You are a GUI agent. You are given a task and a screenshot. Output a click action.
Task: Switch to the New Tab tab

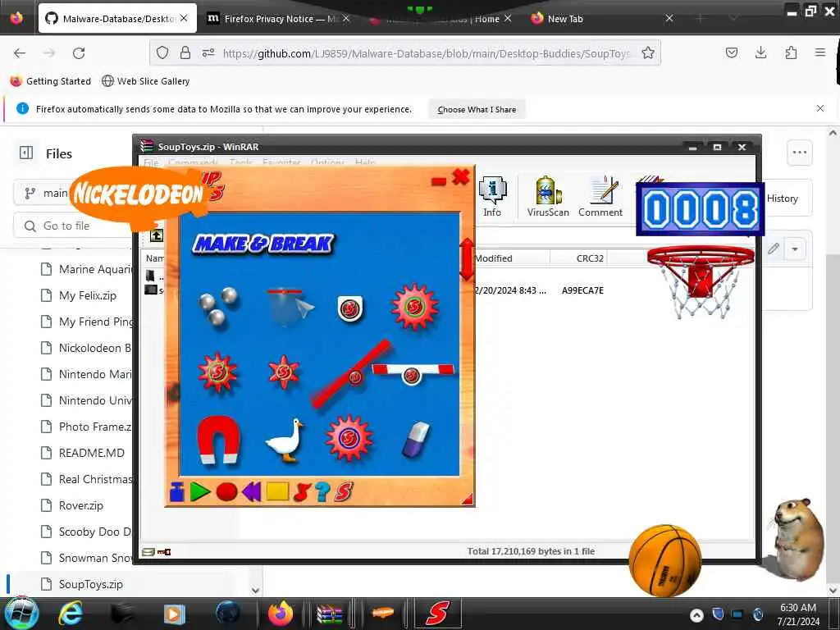click(565, 19)
